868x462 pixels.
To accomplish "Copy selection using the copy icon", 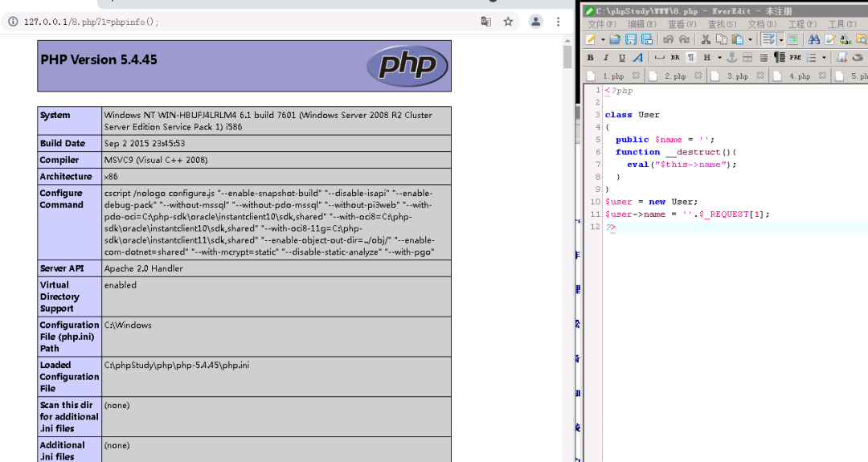I will click(x=721, y=39).
